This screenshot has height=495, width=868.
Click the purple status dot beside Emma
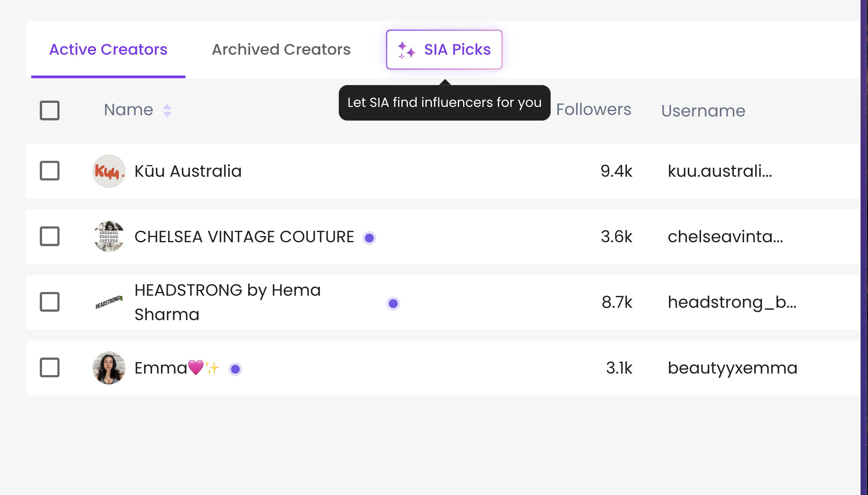point(235,369)
